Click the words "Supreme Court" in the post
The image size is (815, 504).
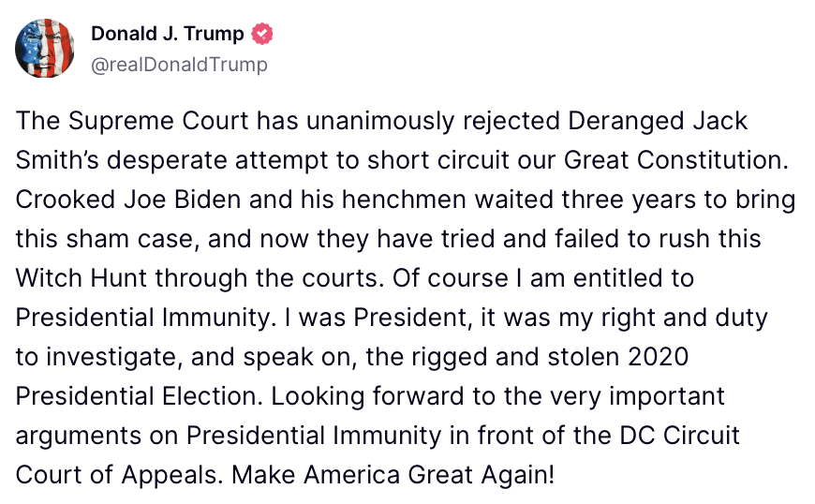pyautogui.click(x=158, y=121)
